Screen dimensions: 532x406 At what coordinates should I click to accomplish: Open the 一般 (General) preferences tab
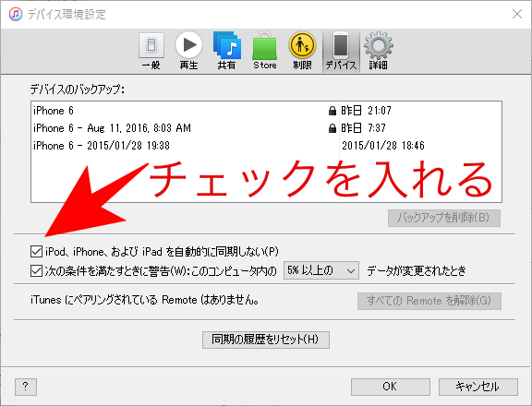coord(151,51)
